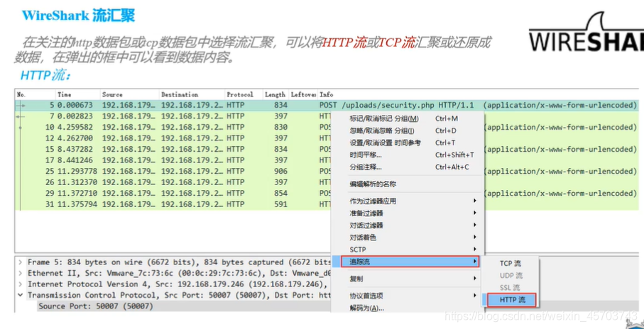Expand the Ethernet II tree node
The width and height of the screenshot is (644, 329).
20,273
